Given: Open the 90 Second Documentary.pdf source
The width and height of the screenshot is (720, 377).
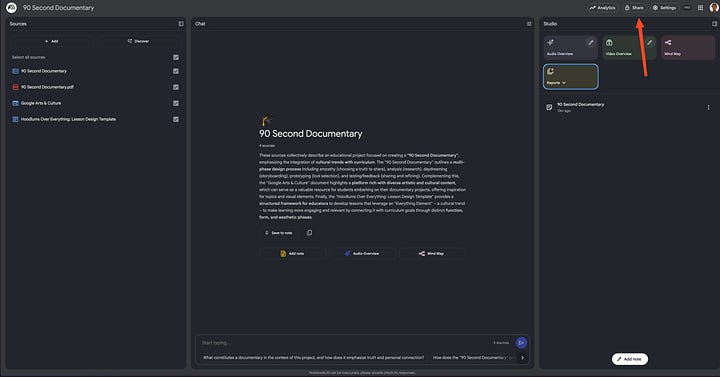Looking at the screenshot, I should pos(47,87).
